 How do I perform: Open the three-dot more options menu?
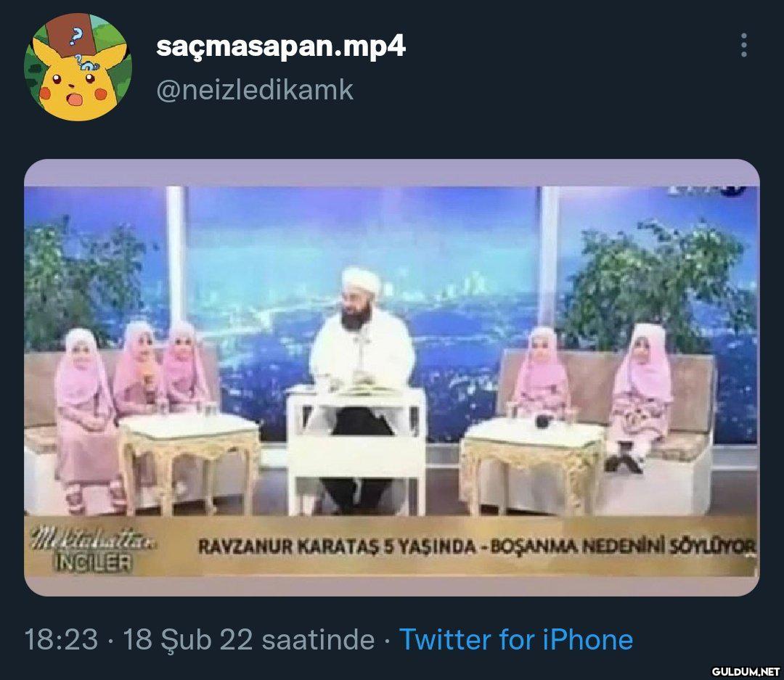tap(744, 46)
